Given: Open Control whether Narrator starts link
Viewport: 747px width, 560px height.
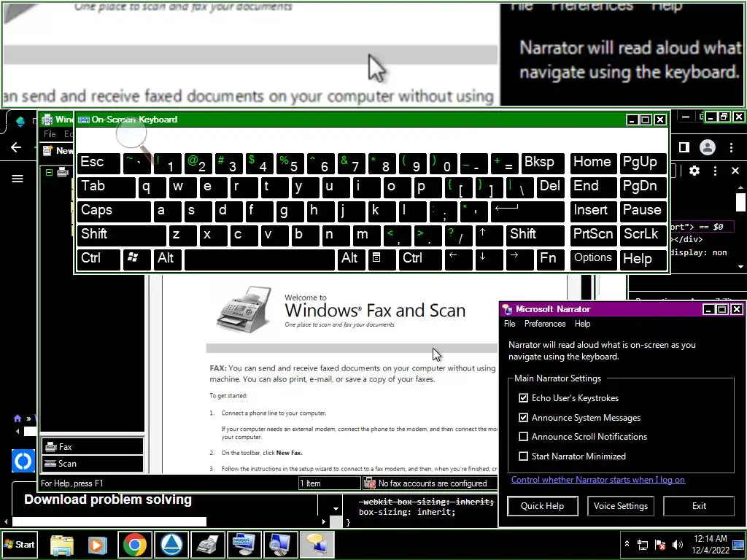Looking at the screenshot, I should [598, 480].
